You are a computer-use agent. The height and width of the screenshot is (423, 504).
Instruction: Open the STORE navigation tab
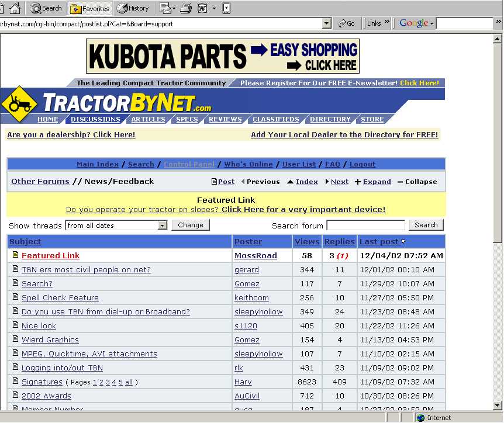(x=372, y=119)
